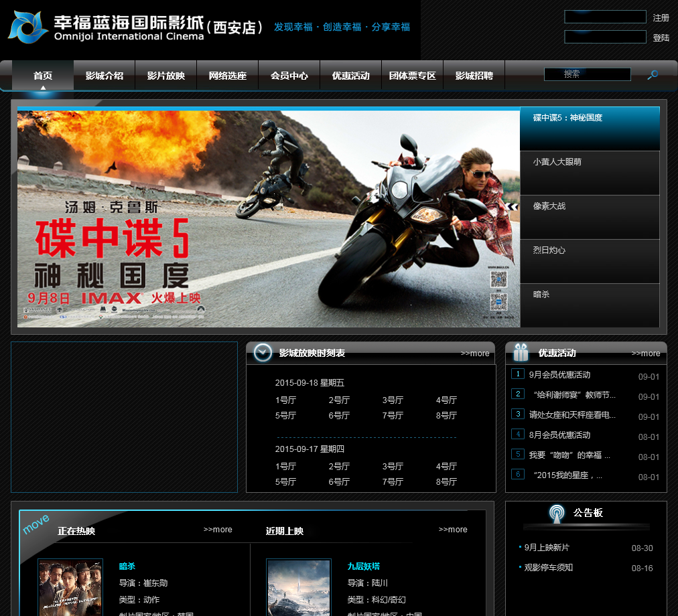Open 5号厅 under 2015-09-17 星期四
Screen dimensions: 678x616
[x=285, y=481]
